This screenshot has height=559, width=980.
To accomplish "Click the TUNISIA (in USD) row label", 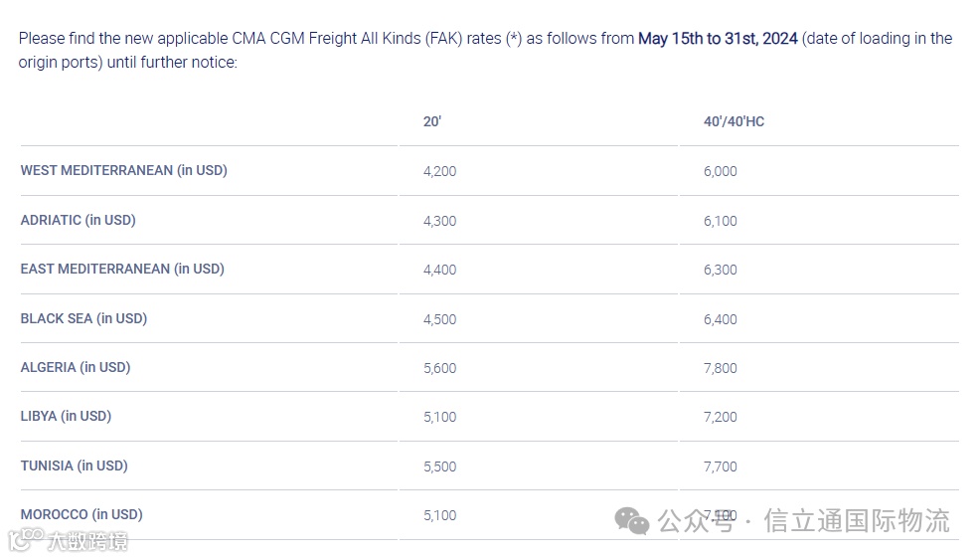I will [75, 466].
